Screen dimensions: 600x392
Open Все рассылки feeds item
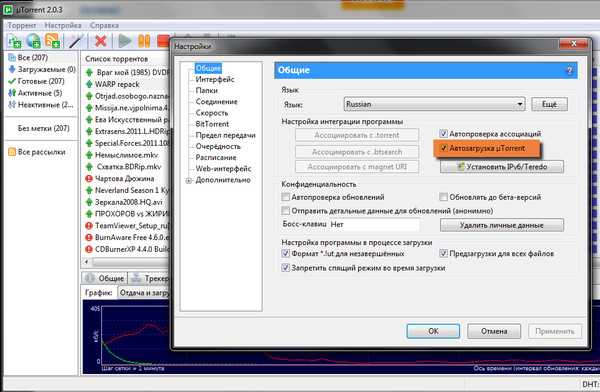37,152
